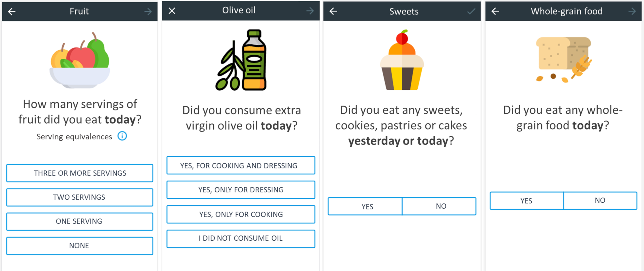Screen dimensions: 644x271
Task: Answer Yes to whole-grain food question
Action: point(527,201)
